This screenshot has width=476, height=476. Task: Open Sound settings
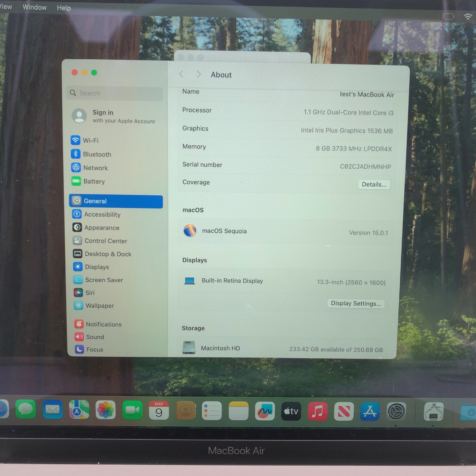[x=89, y=337]
